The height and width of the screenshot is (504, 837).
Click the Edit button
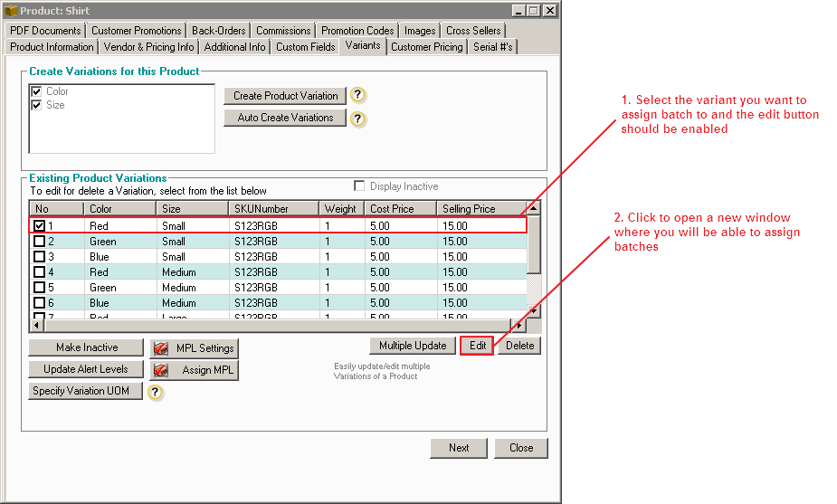point(477,346)
